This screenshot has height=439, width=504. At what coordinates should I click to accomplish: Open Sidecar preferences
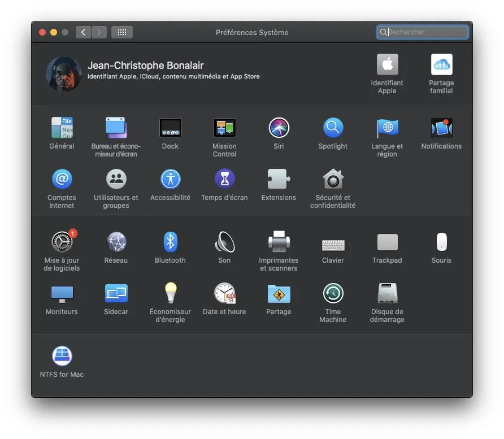116,294
